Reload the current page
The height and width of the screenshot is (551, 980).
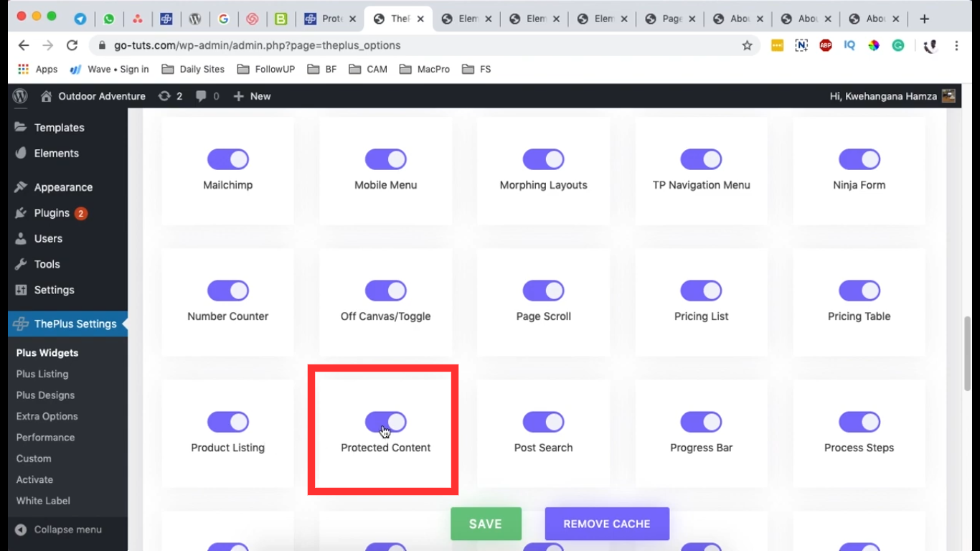tap(72, 45)
